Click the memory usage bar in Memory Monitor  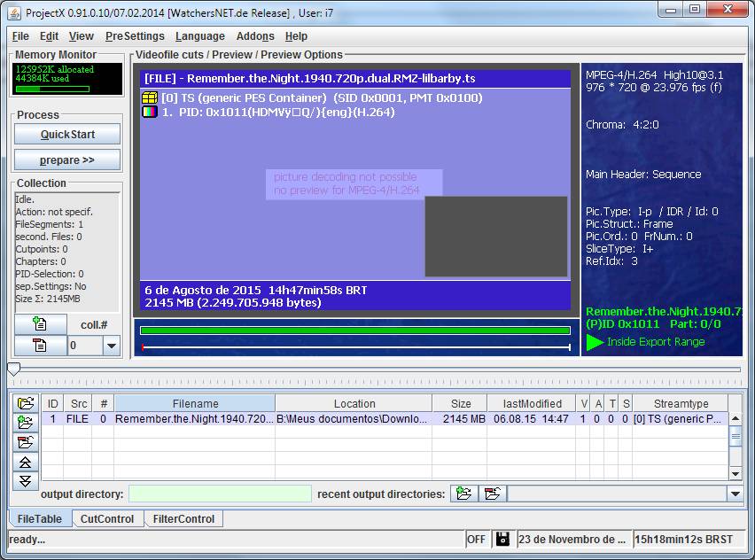point(52,89)
